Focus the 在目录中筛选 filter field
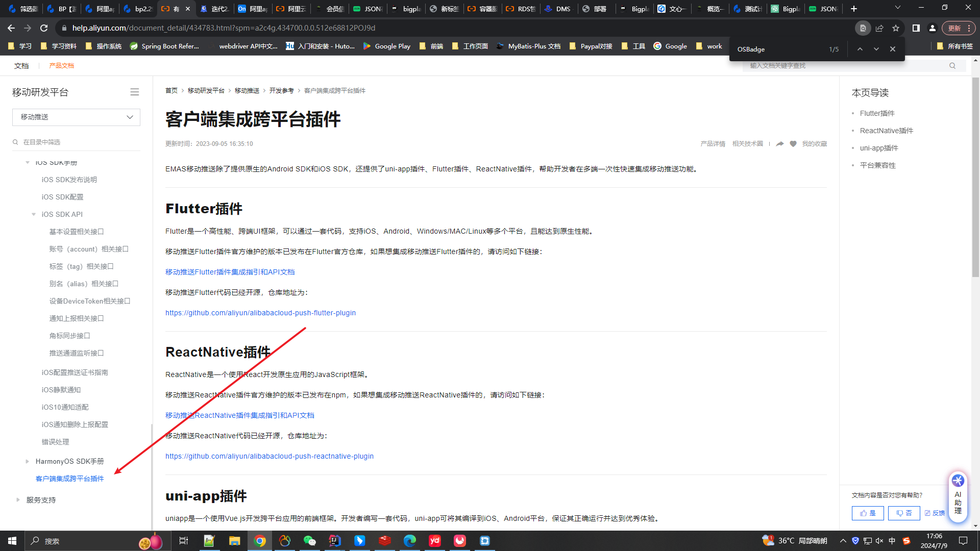This screenshot has width=980, height=551. pyautogui.click(x=76, y=142)
